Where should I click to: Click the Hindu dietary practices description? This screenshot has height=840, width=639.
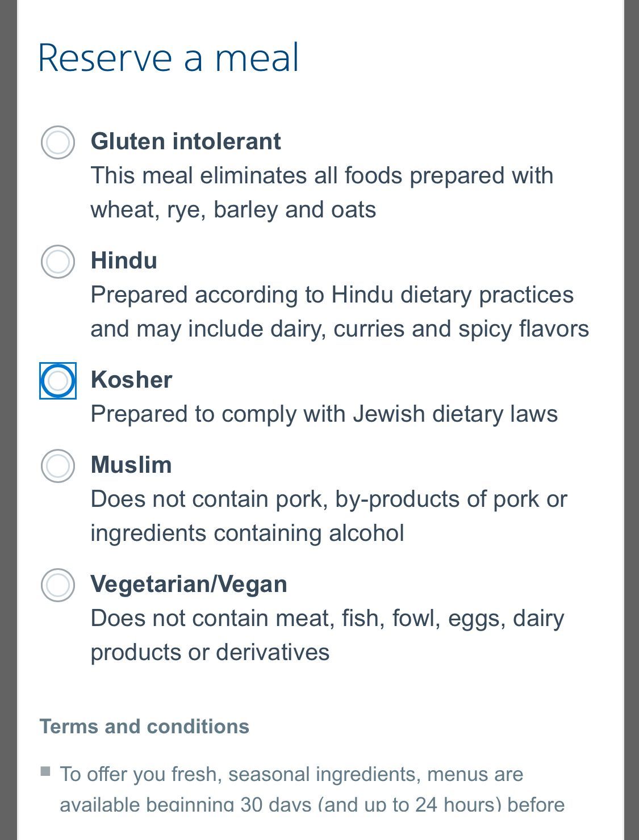(x=339, y=312)
